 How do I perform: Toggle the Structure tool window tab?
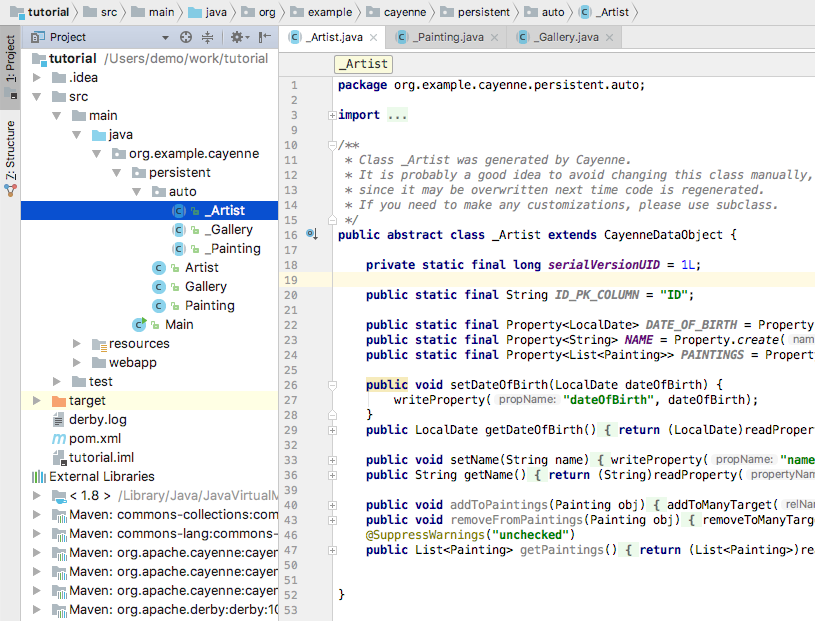11,150
